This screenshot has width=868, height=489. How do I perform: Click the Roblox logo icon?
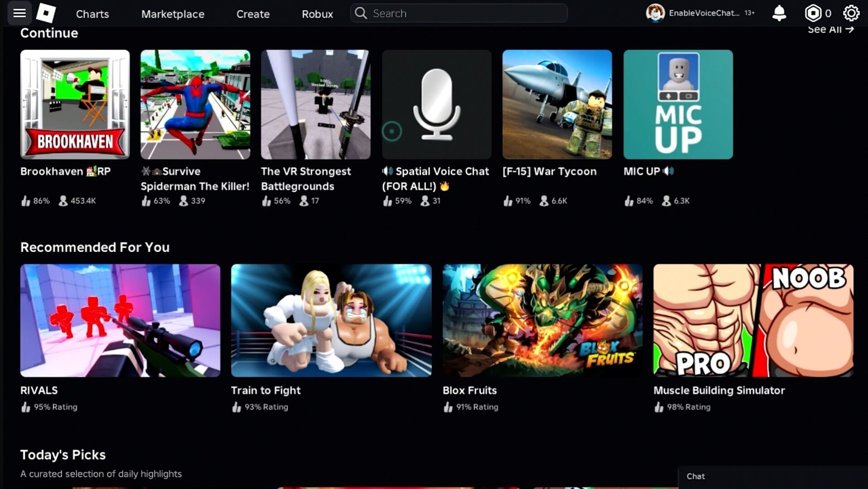tap(46, 13)
